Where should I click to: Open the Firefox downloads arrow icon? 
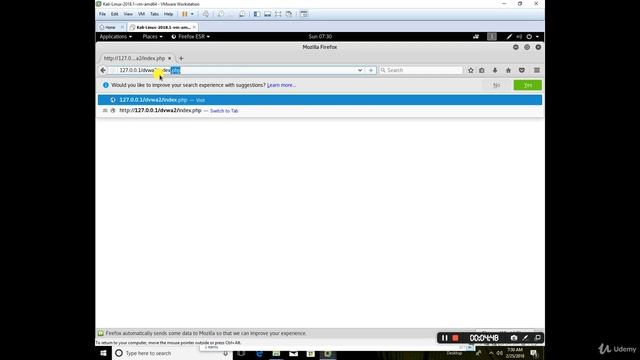495,70
